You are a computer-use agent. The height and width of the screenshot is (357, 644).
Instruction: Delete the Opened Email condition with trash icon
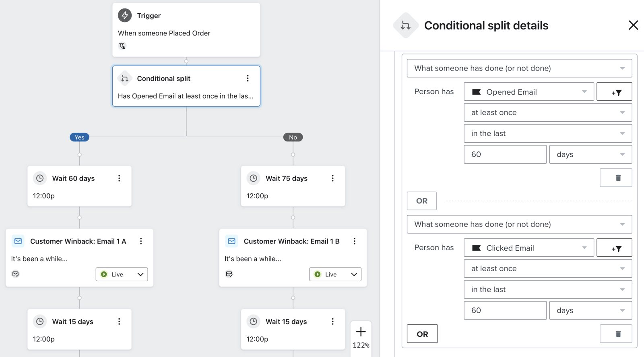click(x=615, y=178)
